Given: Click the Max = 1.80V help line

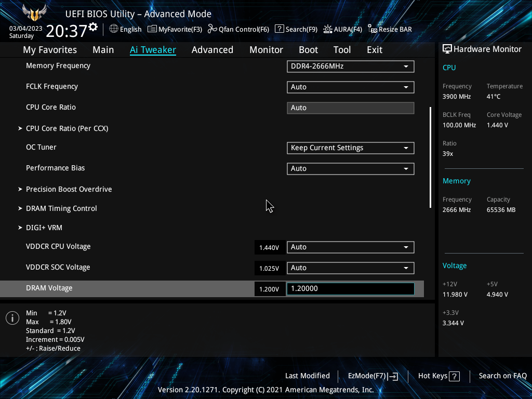Looking at the screenshot, I should (49, 322).
